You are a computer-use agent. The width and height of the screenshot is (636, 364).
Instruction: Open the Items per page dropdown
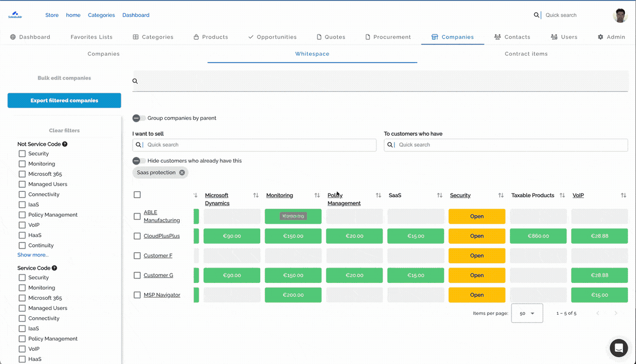point(527,313)
